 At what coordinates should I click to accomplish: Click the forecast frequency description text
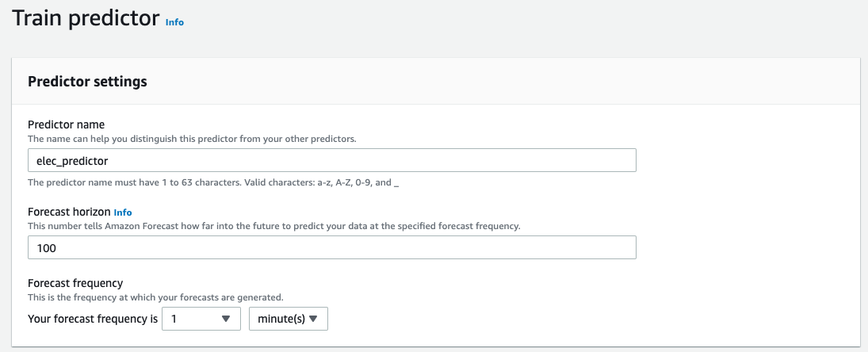[155, 297]
